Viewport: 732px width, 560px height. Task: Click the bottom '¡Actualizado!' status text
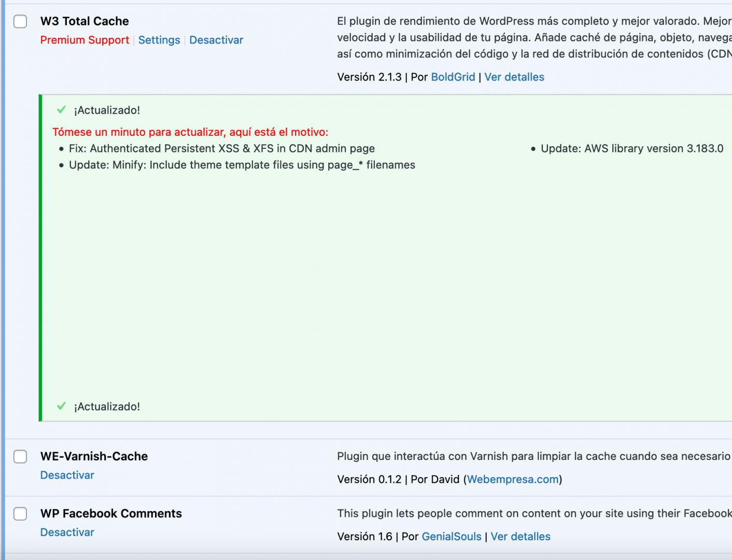click(107, 407)
